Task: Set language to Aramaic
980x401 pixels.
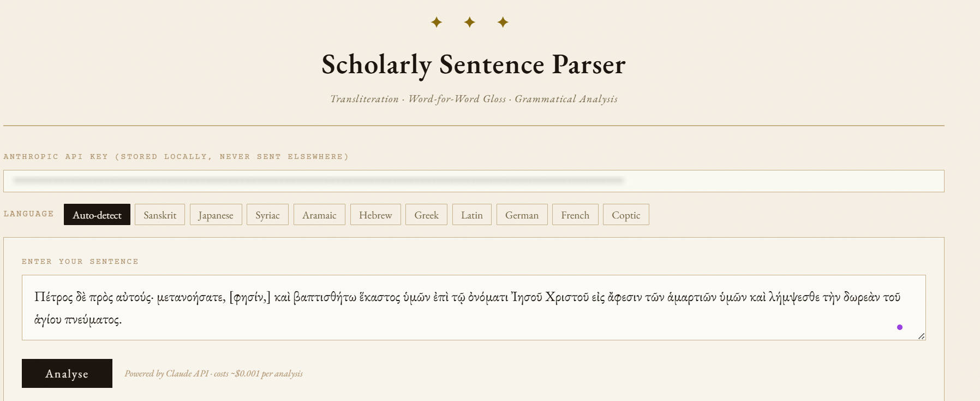Action: pos(319,215)
